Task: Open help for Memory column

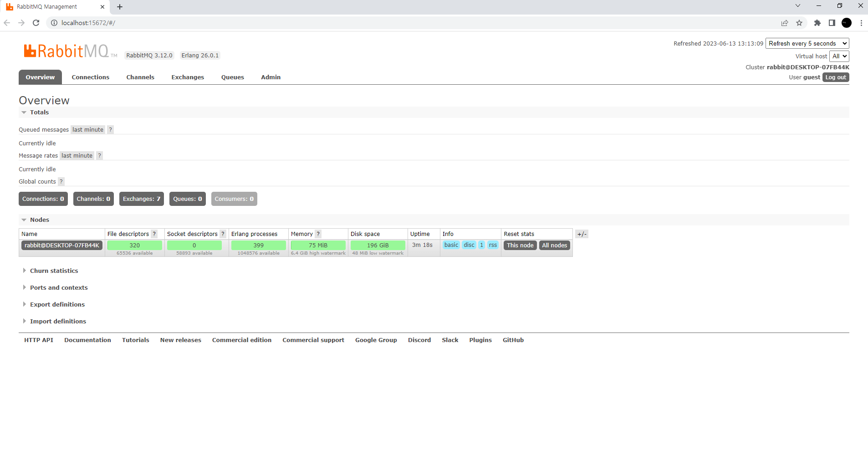Action: 318,234
